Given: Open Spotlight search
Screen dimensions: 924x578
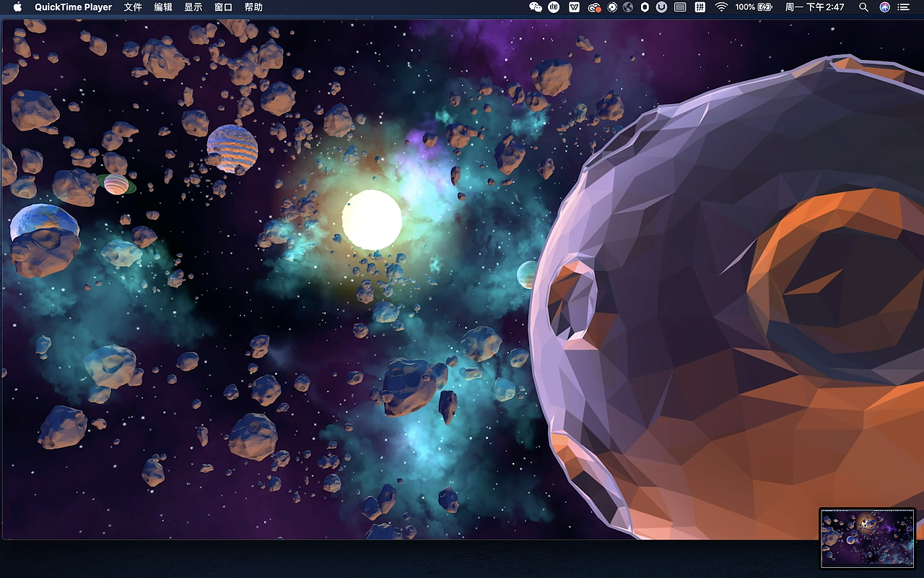Looking at the screenshot, I should tap(863, 7).
